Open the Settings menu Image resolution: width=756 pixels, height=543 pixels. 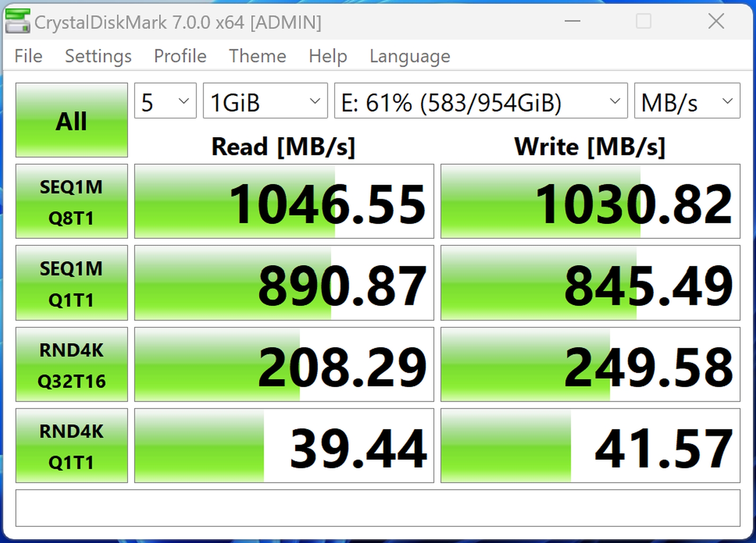pyautogui.click(x=98, y=56)
